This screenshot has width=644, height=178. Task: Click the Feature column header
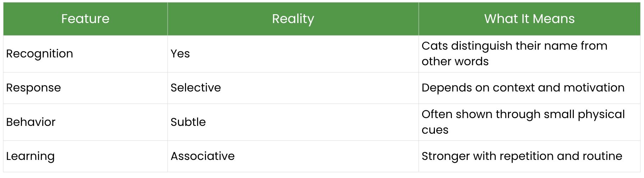[x=85, y=19]
